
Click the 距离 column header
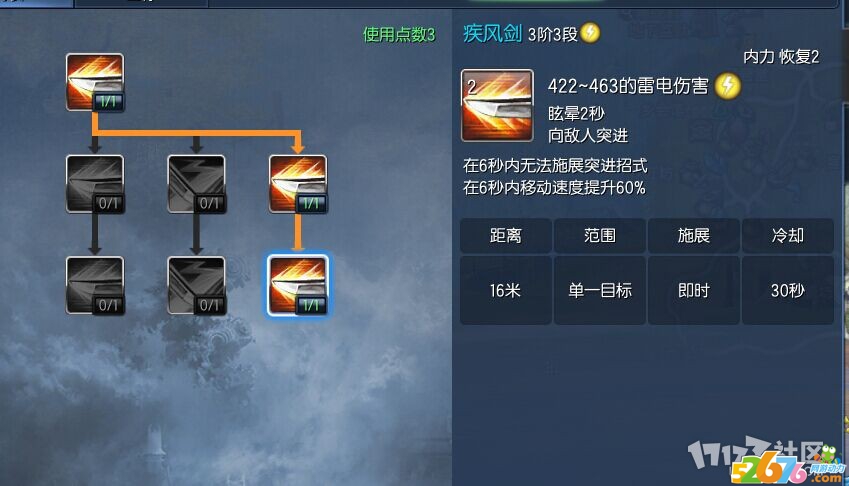[506, 235]
